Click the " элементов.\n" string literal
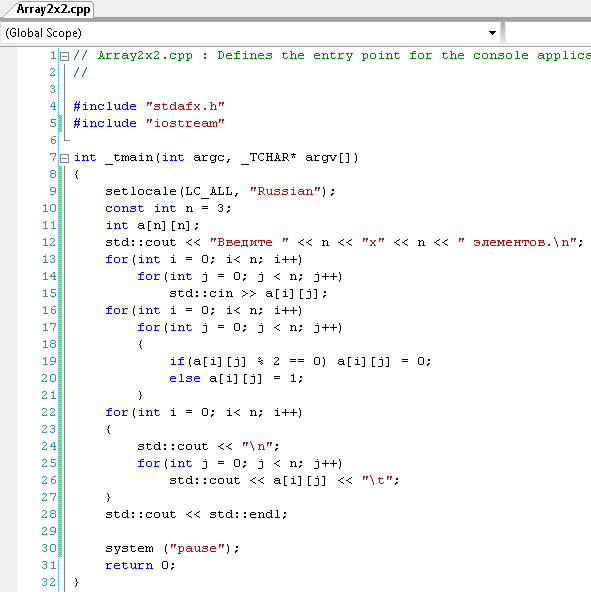The image size is (591, 592). (x=517, y=242)
